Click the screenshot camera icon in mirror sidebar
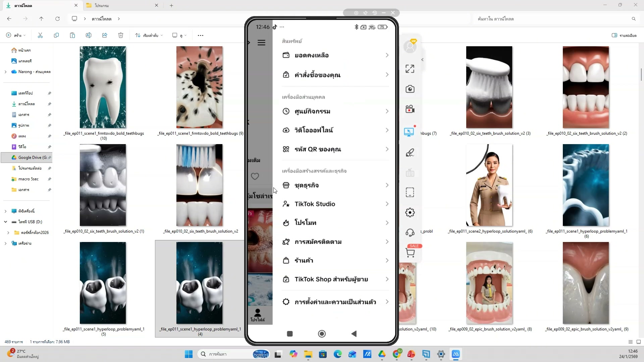644x362 pixels. pos(410,89)
